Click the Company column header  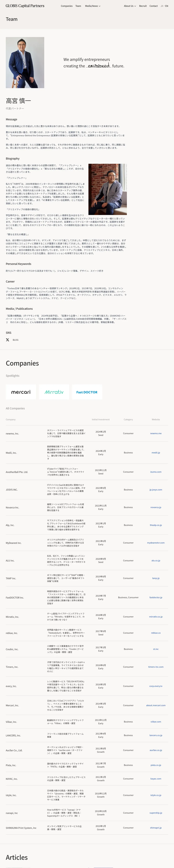coord(10,420)
